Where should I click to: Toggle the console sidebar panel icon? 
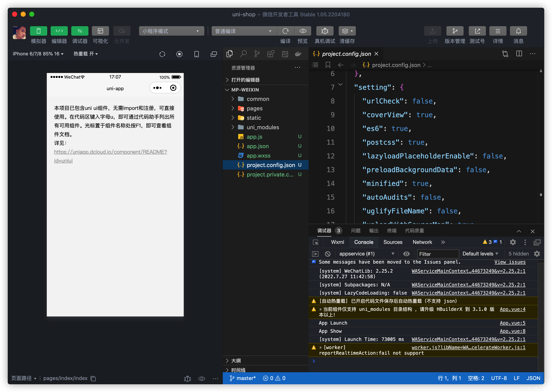315,254
